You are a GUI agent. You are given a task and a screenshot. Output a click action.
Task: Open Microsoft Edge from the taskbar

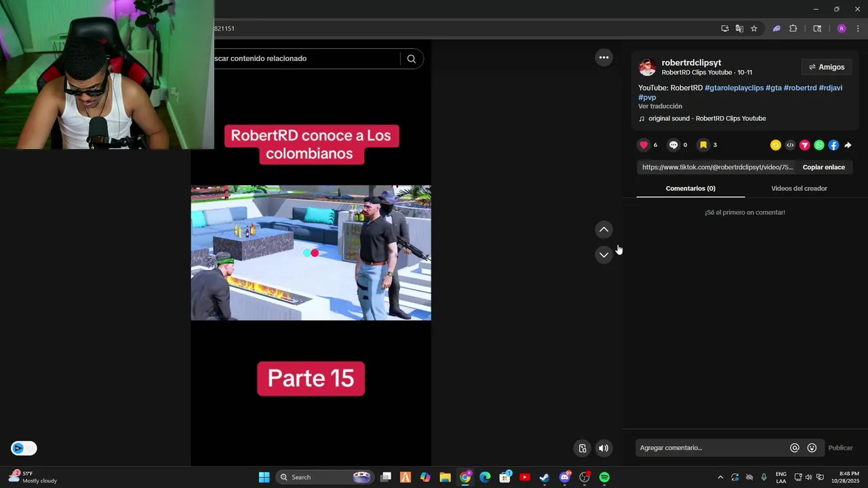click(485, 477)
